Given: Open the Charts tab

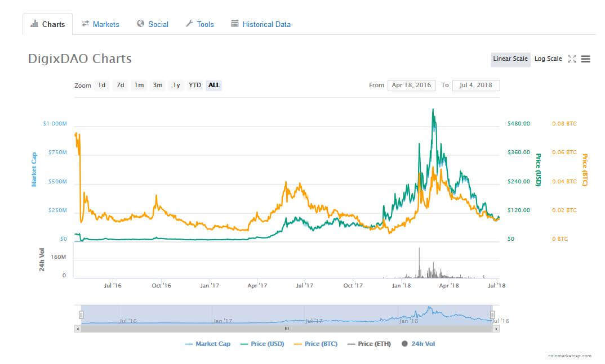Looking at the screenshot, I should point(47,24).
